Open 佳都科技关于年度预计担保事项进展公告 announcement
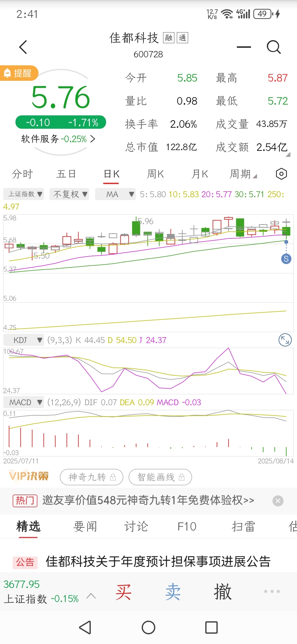Viewport: 297px width, 644px height. point(158,561)
